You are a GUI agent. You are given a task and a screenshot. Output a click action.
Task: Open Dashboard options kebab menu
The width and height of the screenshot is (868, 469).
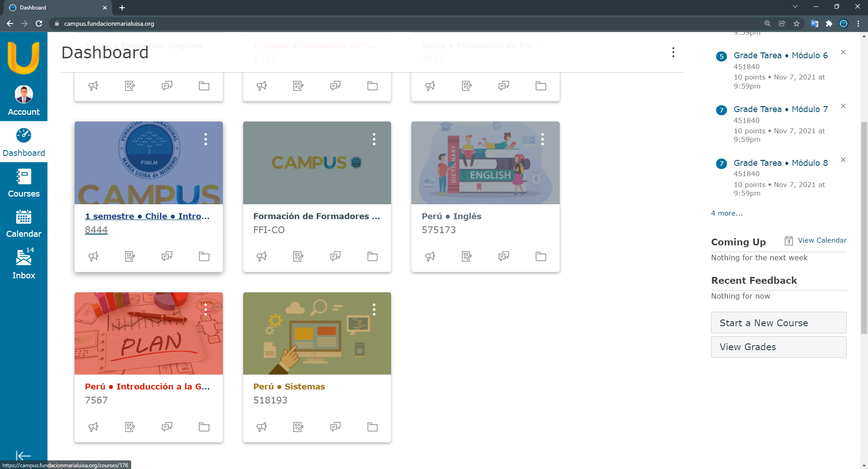pyautogui.click(x=673, y=52)
